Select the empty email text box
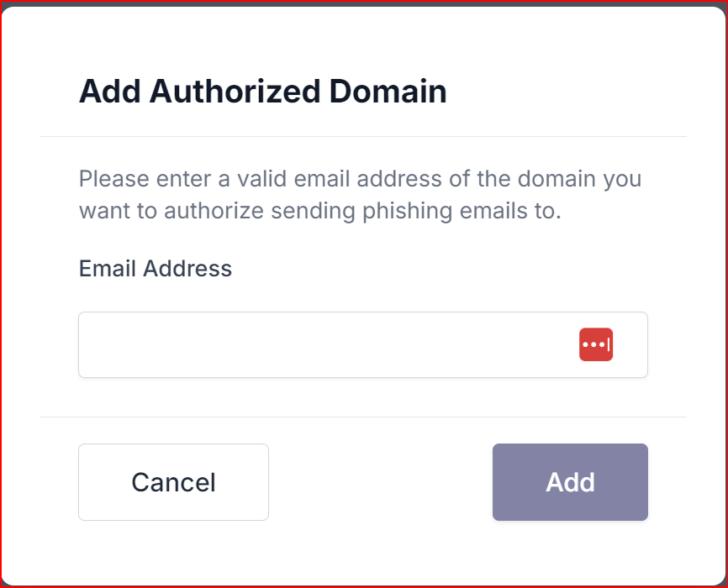The width and height of the screenshot is (728, 588). [363, 344]
